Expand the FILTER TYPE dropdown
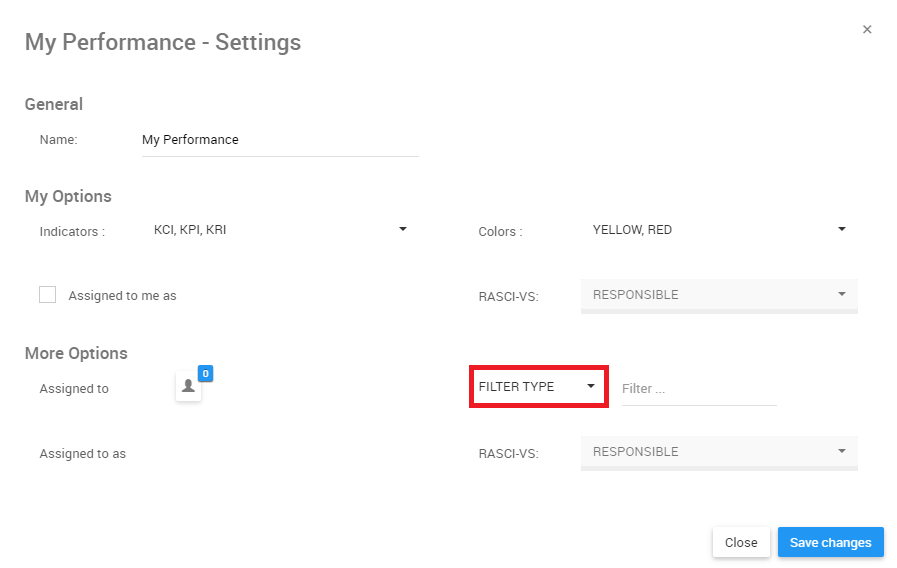This screenshot has width=897, height=568. (x=530, y=387)
